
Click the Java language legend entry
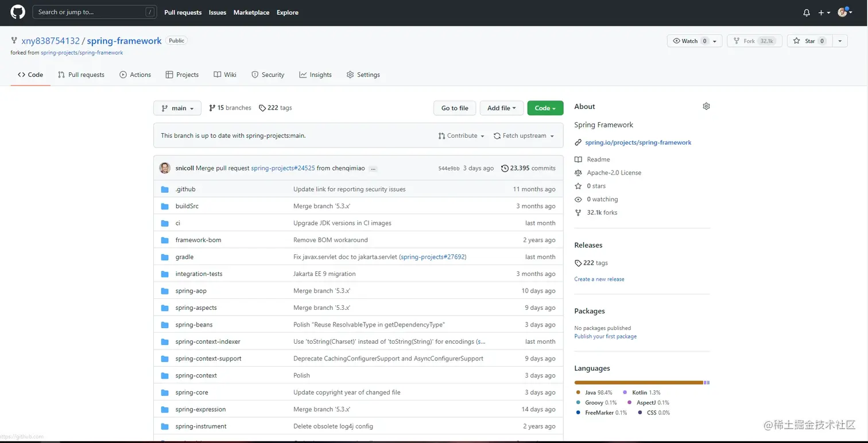(x=594, y=393)
